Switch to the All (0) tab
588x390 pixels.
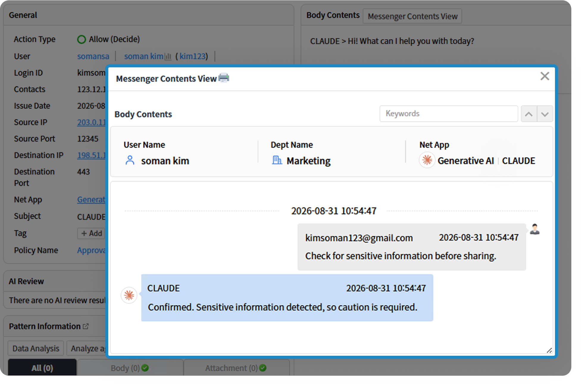click(x=42, y=368)
